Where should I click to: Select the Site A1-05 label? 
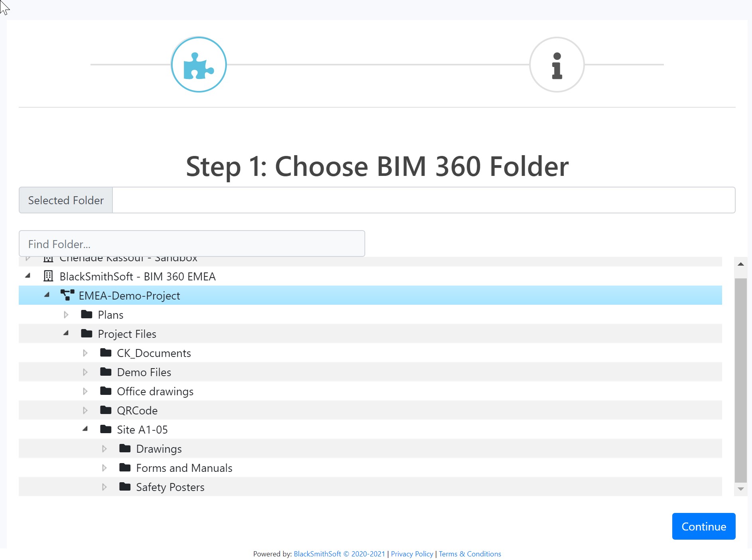pyautogui.click(x=142, y=430)
